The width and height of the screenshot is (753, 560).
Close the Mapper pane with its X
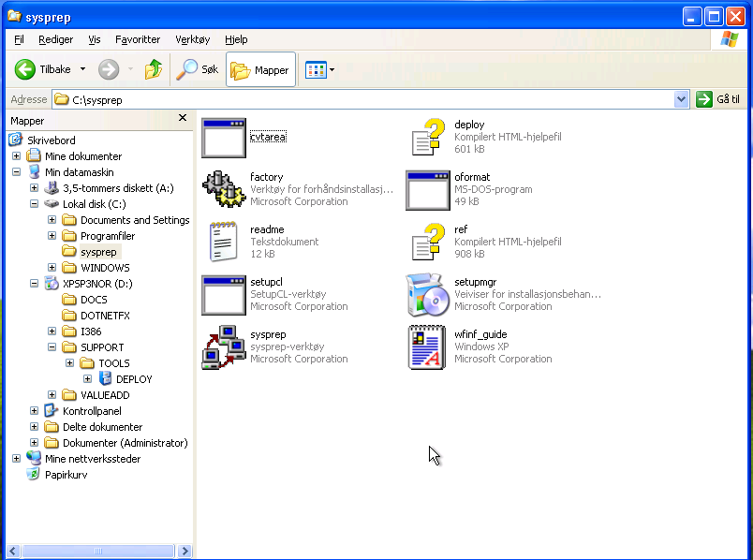click(x=183, y=118)
